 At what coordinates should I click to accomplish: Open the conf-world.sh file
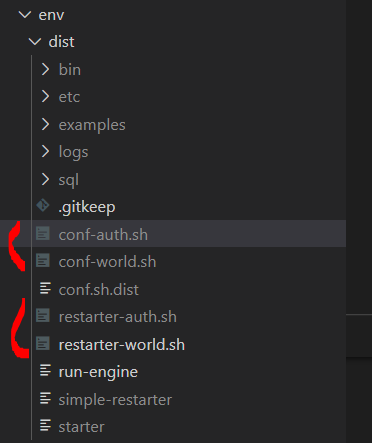(107, 262)
